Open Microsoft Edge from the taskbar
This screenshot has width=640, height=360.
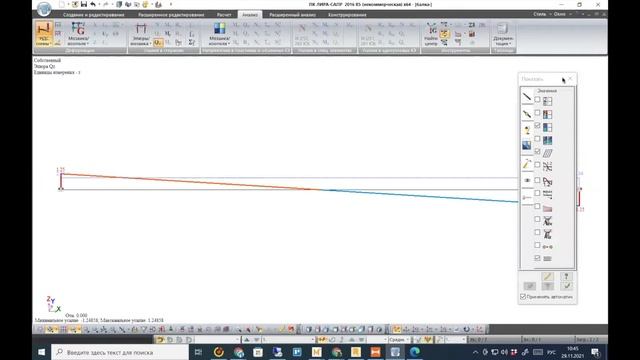tap(415, 352)
